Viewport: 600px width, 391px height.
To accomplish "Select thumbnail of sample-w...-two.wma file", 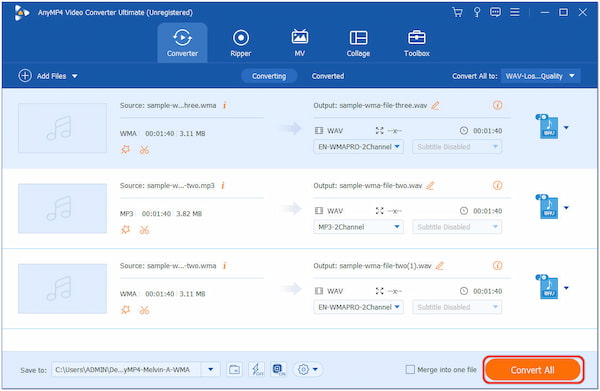I will click(x=62, y=288).
